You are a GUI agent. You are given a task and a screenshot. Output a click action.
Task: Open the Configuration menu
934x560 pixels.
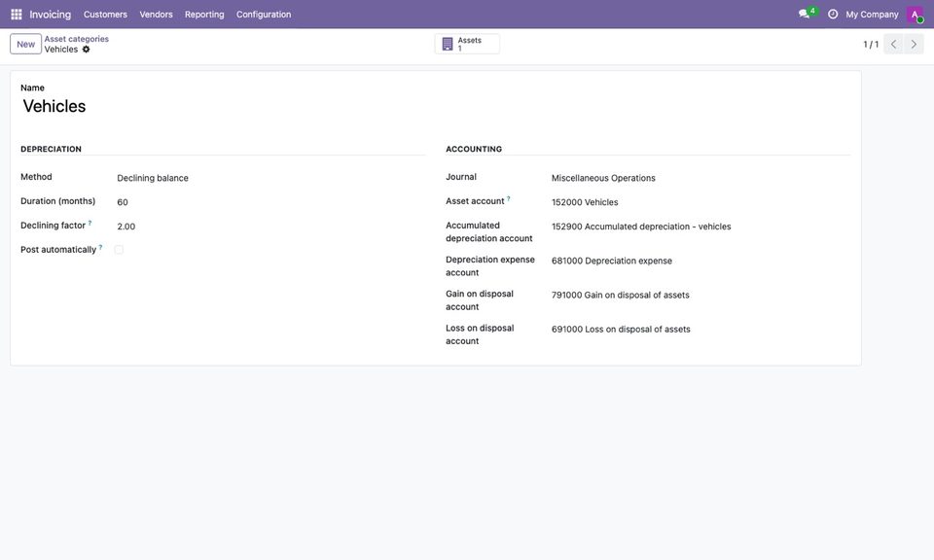pyautogui.click(x=264, y=15)
